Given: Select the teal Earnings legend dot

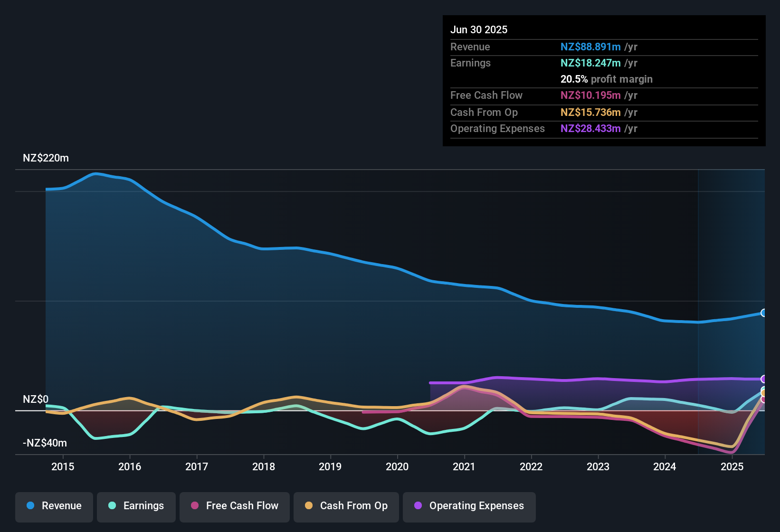Looking at the screenshot, I should (x=112, y=506).
